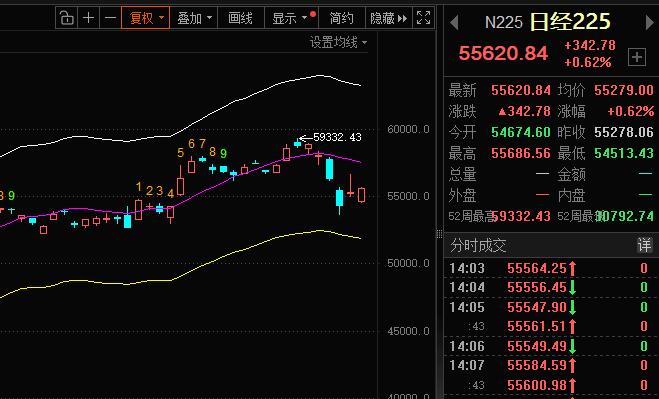Viewport: 659px width, 399px height.
Task: Open the 叠加 overlay dropdown
Action: pos(194,18)
